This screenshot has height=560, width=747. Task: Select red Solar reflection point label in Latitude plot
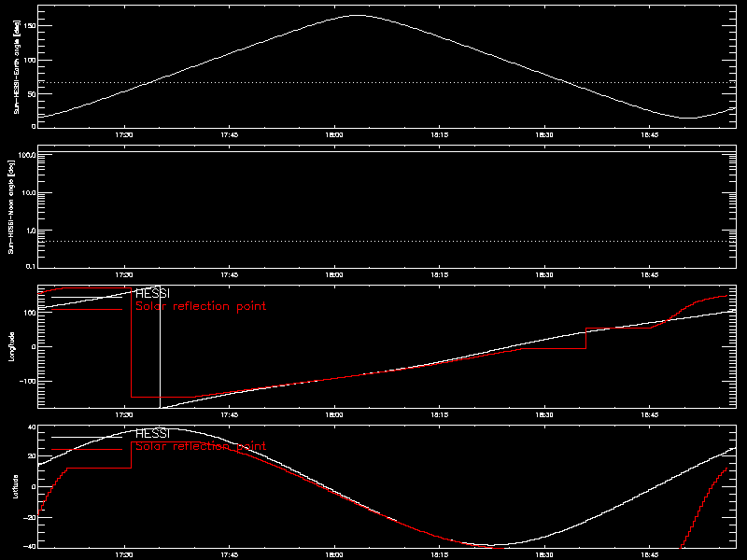(x=201, y=446)
